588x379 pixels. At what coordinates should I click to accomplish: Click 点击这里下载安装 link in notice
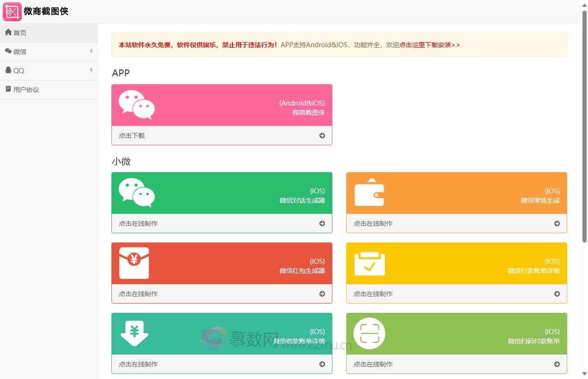click(429, 45)
